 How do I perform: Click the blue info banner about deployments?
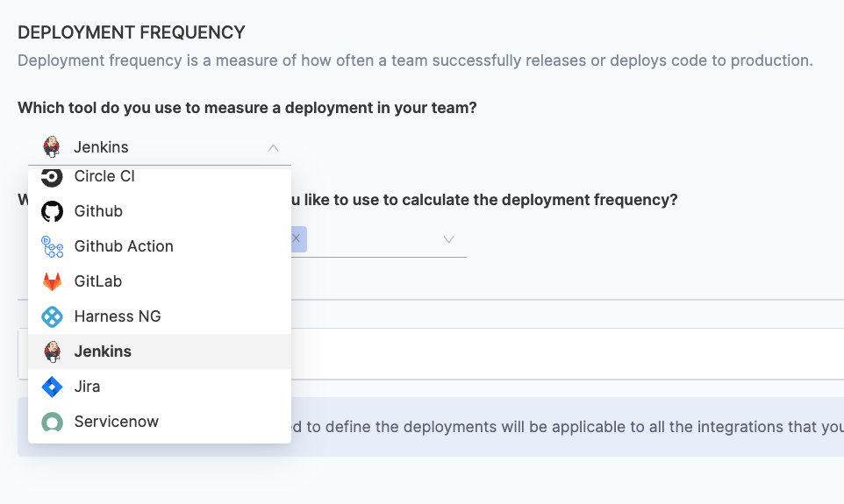561,427
